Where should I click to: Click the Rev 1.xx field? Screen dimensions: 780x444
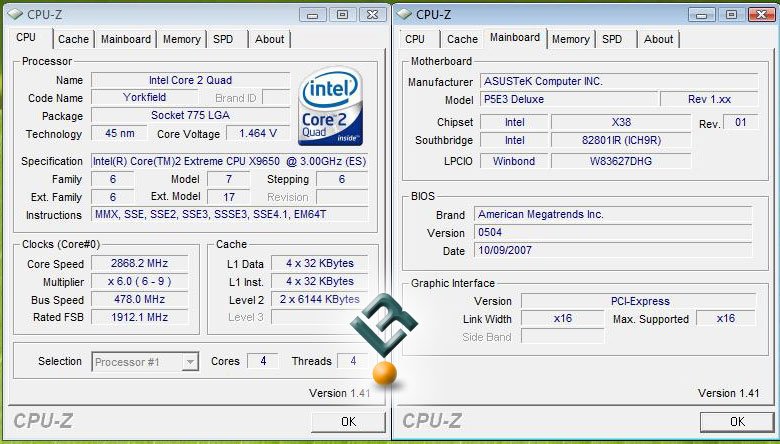[x=709, y=99]
